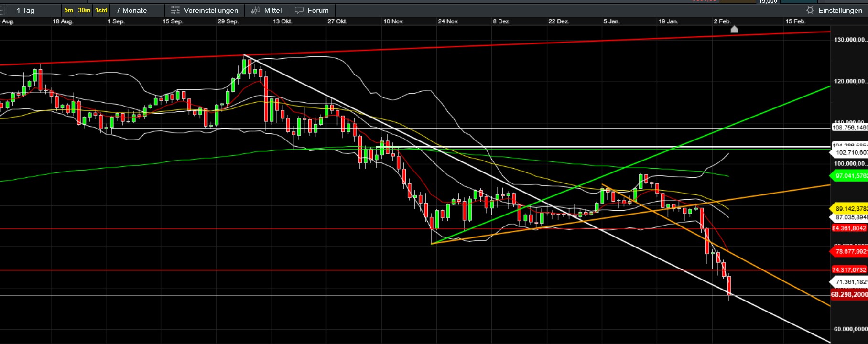This screenshot has width=868, height=344.
Task: Click the green 97.041 price label
Action: point(850,176)
